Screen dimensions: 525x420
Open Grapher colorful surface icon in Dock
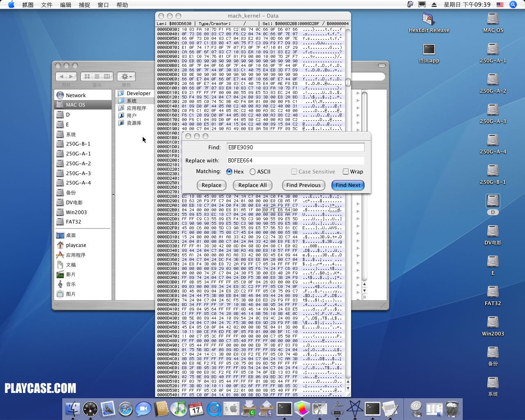pyautogui.click(x=302, y=409)
